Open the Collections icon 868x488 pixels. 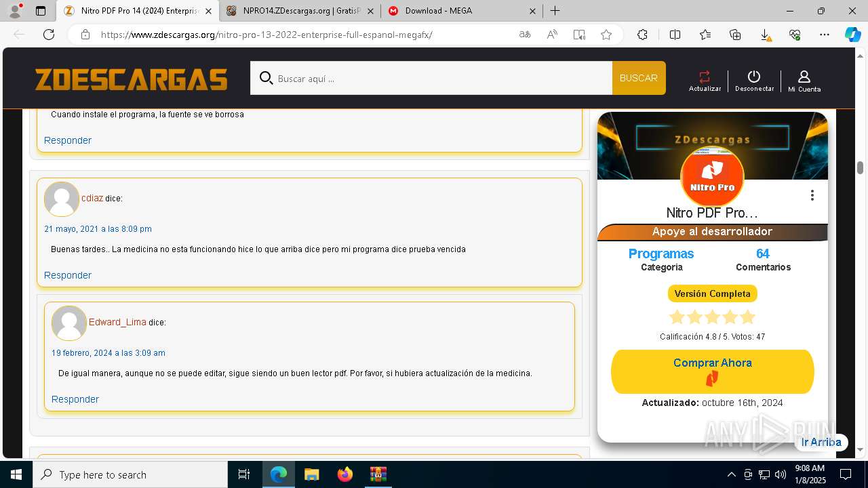click(x=735, y=35)
